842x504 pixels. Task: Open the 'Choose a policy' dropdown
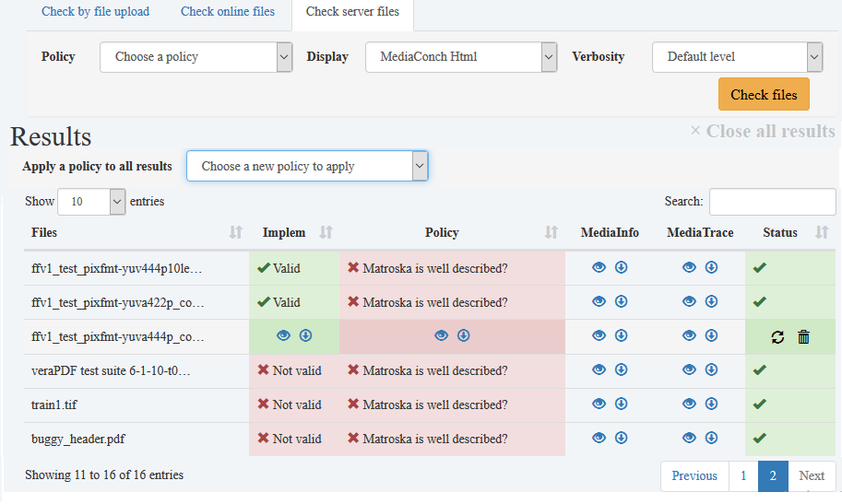point(196,57)
